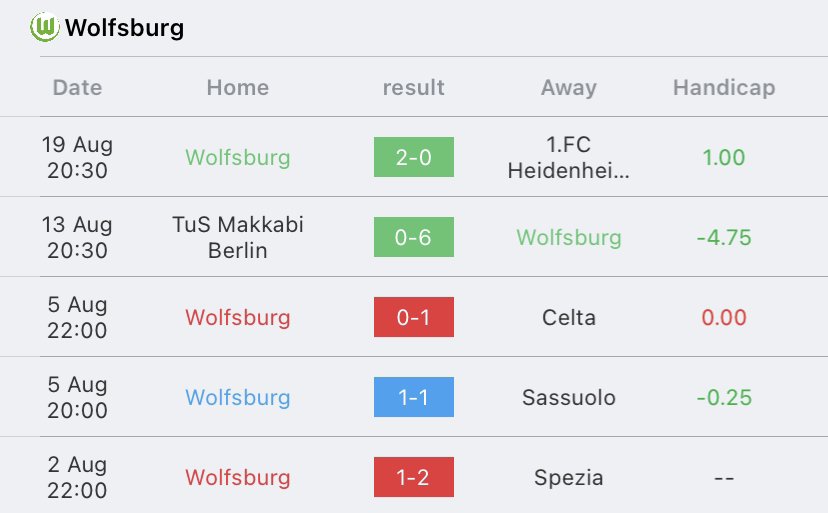The width and height of the screenshot is (828, 513).
Task: Open the blue 1-1 draw result badge
Action: 414,397
